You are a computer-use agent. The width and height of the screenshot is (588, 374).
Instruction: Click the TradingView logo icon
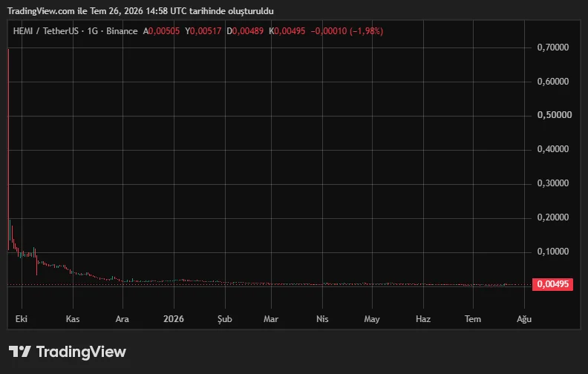(20, 352)
